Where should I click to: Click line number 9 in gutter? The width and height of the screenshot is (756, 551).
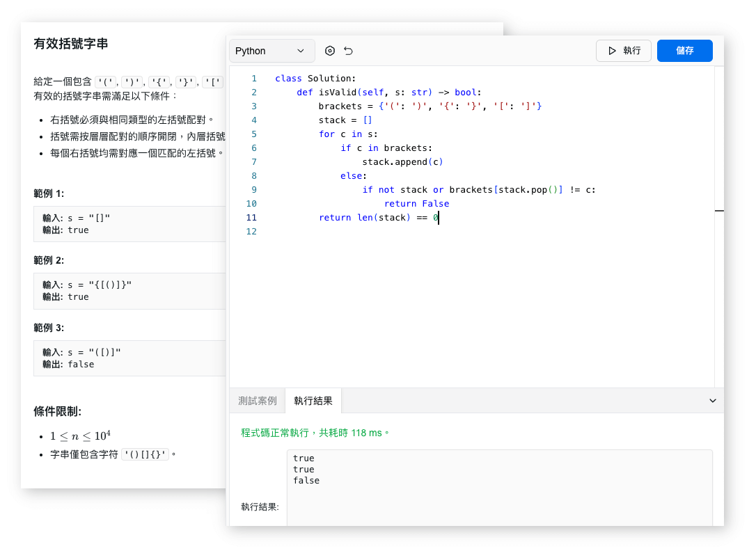tap(253, 190)
